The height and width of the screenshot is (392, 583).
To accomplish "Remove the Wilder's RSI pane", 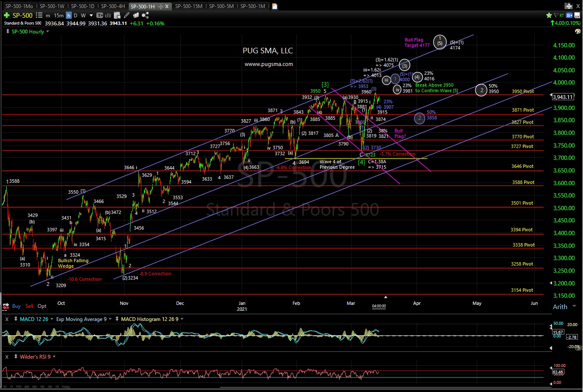I will [7, 356].
